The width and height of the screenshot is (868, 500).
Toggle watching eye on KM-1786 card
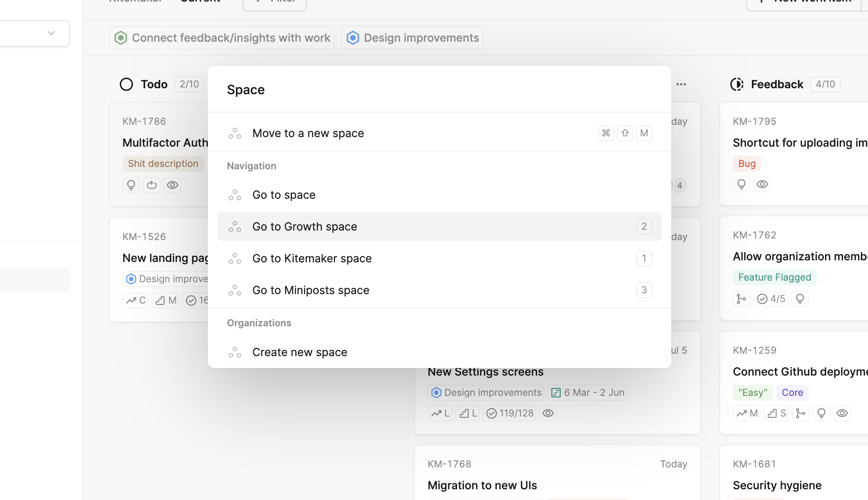172,185
